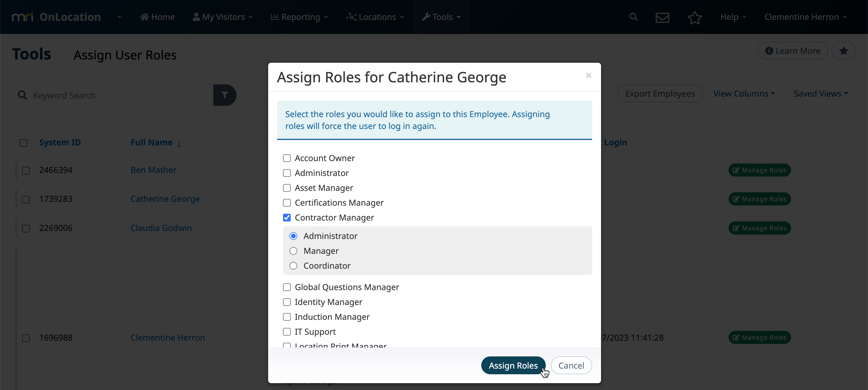The image size is (868, 390).
Task: Open the Clementine Herron employee link
Action: (167, 337)
